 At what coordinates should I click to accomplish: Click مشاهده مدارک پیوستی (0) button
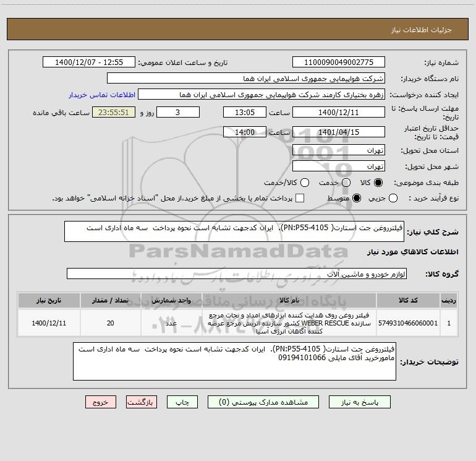(x=263, y=402)
